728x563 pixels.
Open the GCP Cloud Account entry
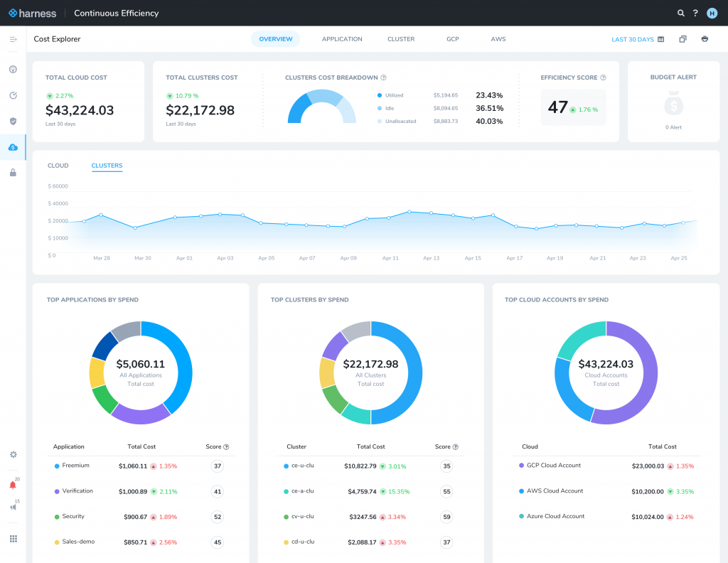pos(555,465)
